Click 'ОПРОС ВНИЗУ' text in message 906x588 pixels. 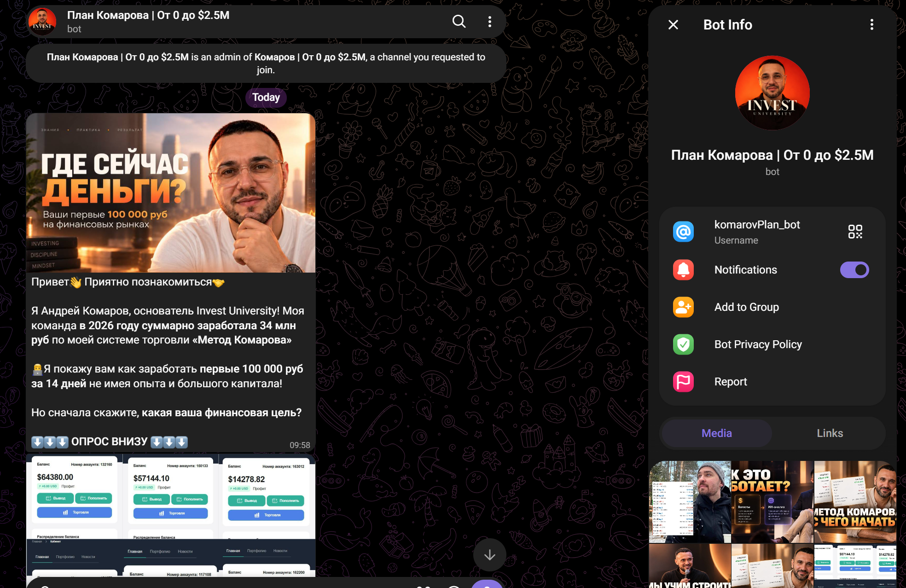pos(110,442)
